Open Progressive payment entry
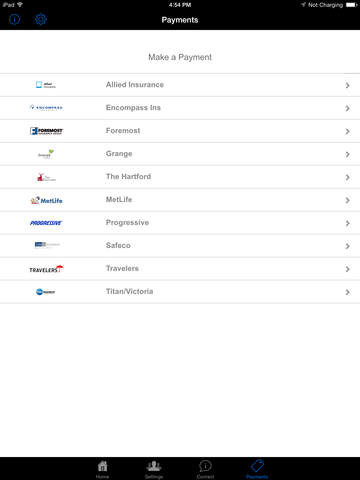The width and height of the screenshot is (360, 480). pos(180,223)
